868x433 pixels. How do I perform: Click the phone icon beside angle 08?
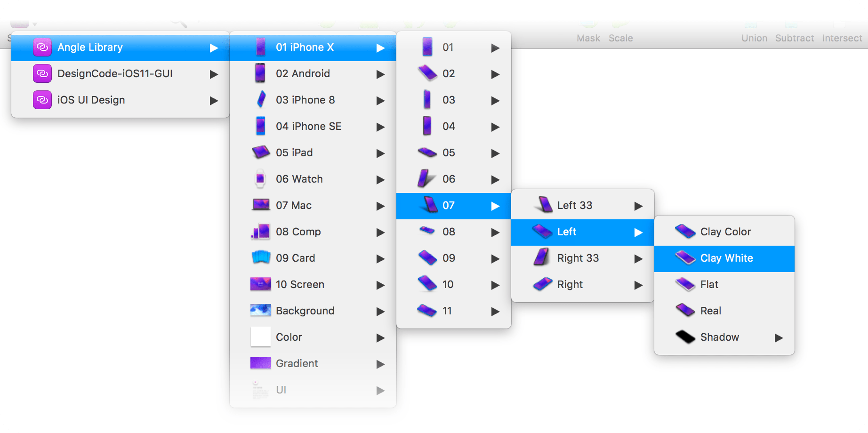point(427,231)
